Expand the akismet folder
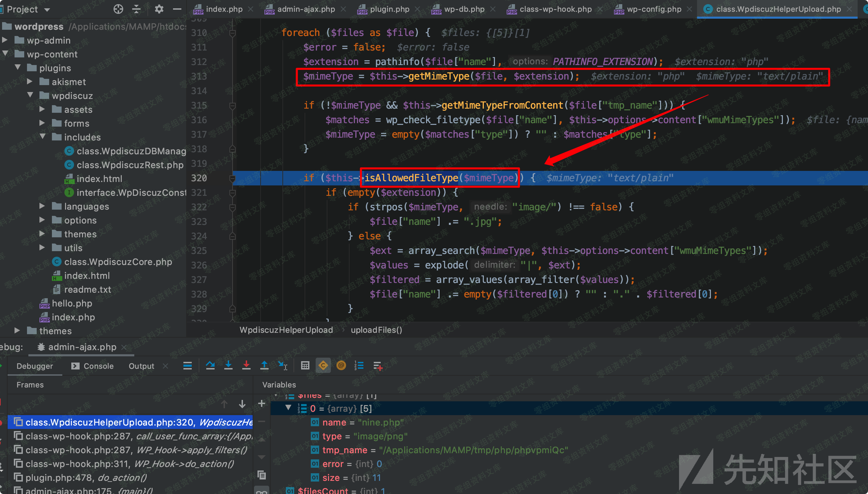 point(30,82)
